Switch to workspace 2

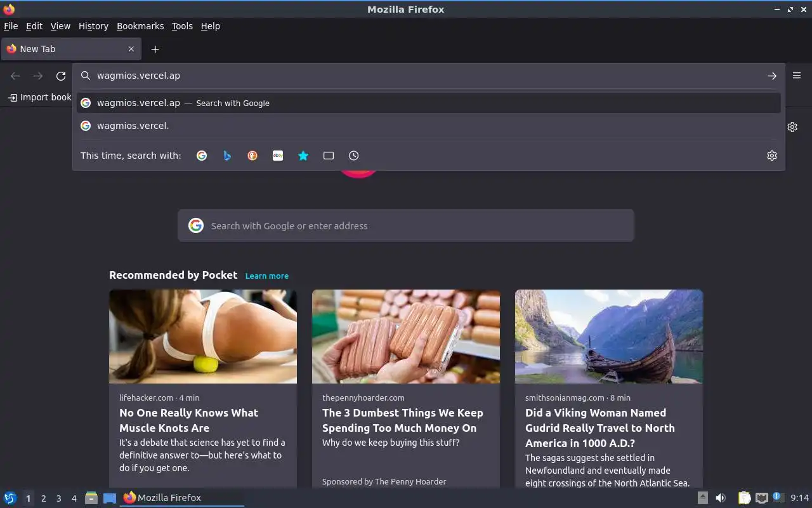43,498
